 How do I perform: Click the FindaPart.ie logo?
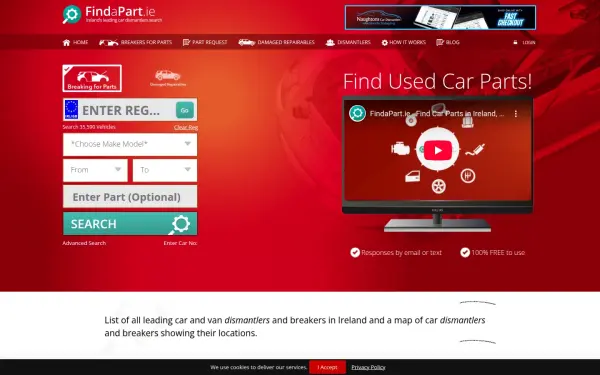click(112, 15)
